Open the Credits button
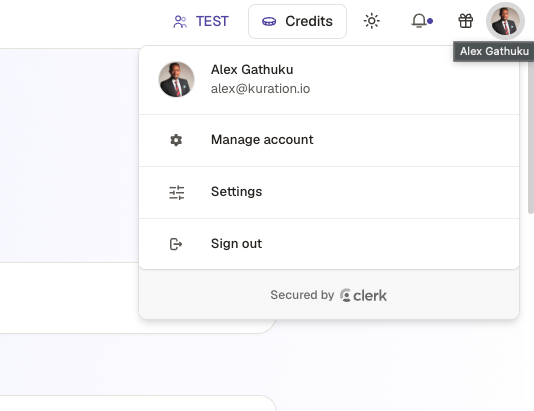This screenshot has width=534, height=411. click(297, 21)
